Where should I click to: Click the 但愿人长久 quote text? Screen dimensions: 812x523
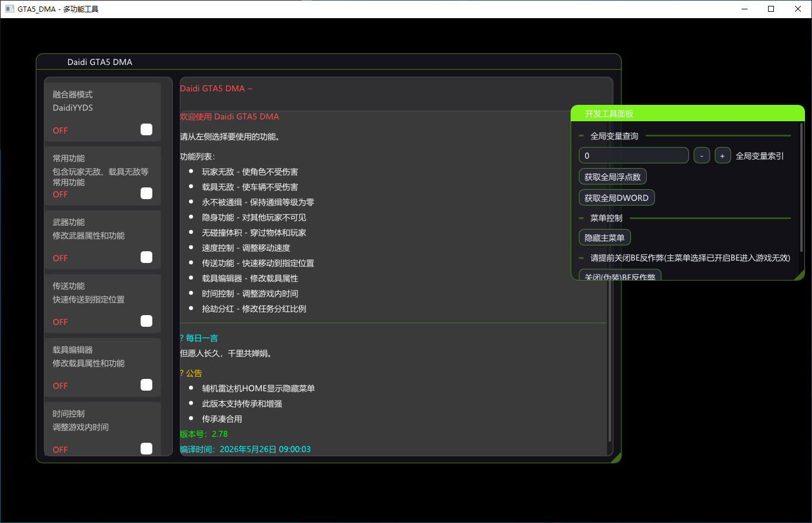tap(226, 353)
